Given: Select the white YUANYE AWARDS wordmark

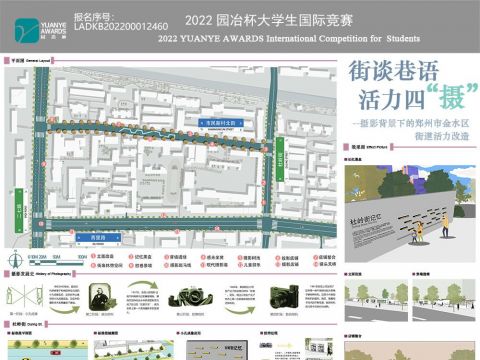Looking at the screenshot, I should 54,28.
